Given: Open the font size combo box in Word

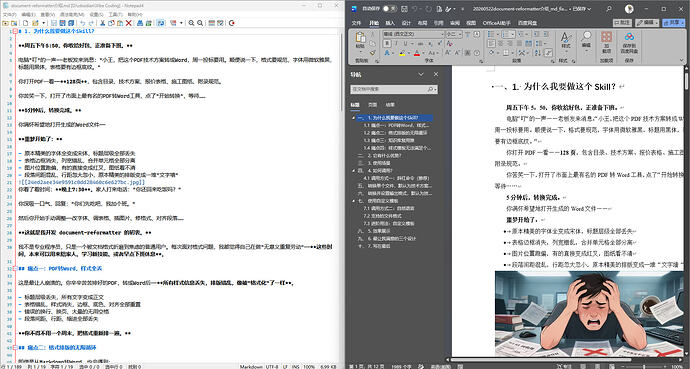Looking at the screenshot, I should tap(454, 34).
